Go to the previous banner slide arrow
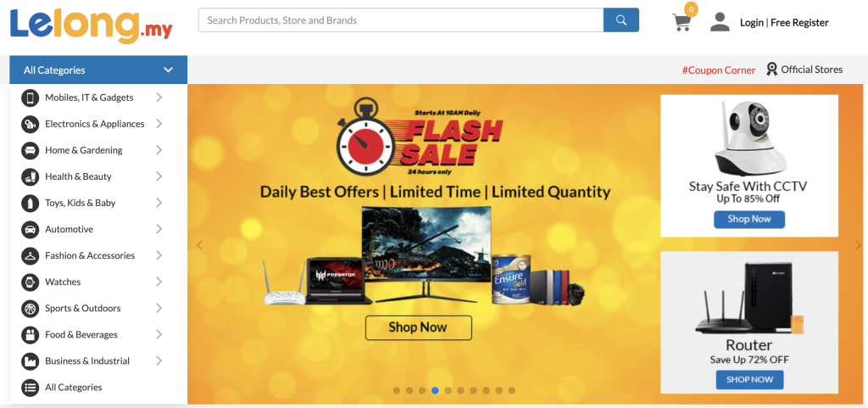 (x=200, y=244)
